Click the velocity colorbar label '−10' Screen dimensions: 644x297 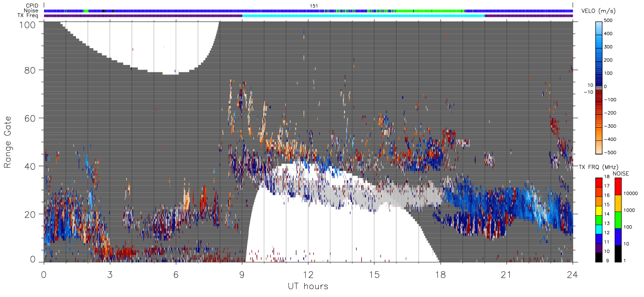[x=588, y=92]
